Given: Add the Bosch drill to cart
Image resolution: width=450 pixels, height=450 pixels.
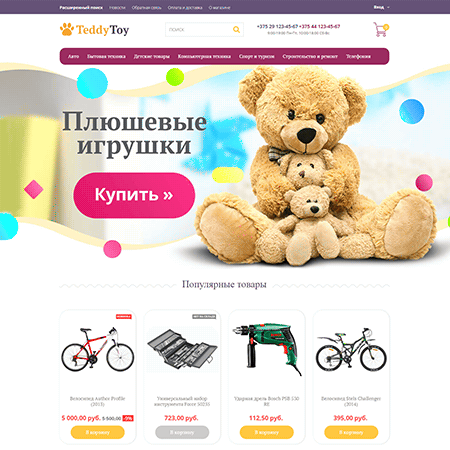Looking at the screenshot, I should click(267, 432).
